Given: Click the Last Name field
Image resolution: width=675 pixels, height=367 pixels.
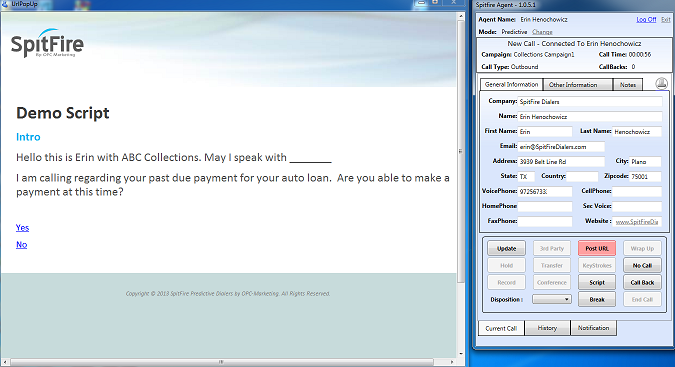Looking at the screenshot, I should click(637, 132).
